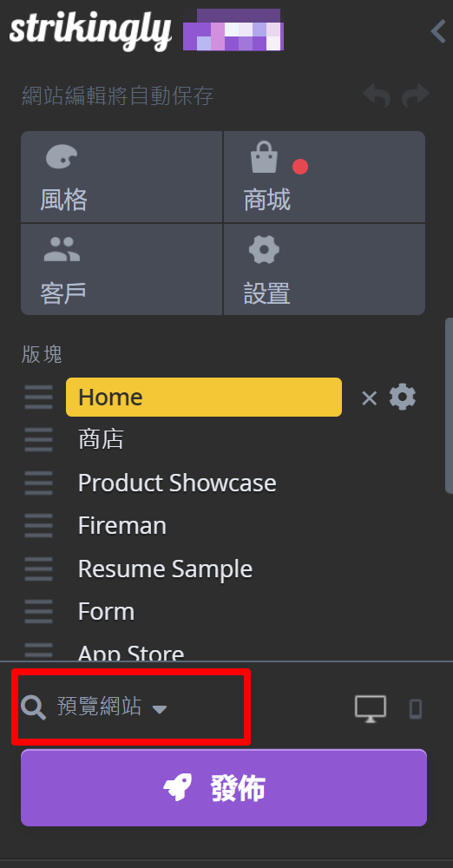Click the purple 發佈 publish button
Screen dimensions: 453x868
click(224, 788)
